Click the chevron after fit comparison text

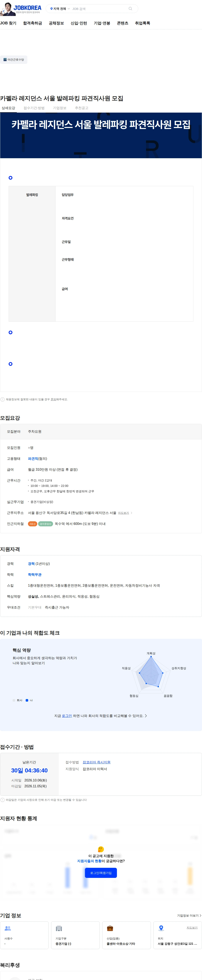click(146, 716)
